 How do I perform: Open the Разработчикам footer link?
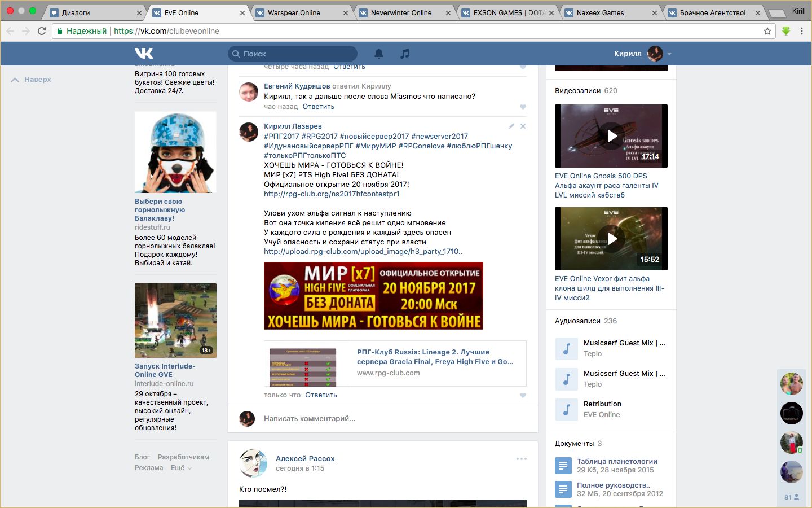pos(183,457)
